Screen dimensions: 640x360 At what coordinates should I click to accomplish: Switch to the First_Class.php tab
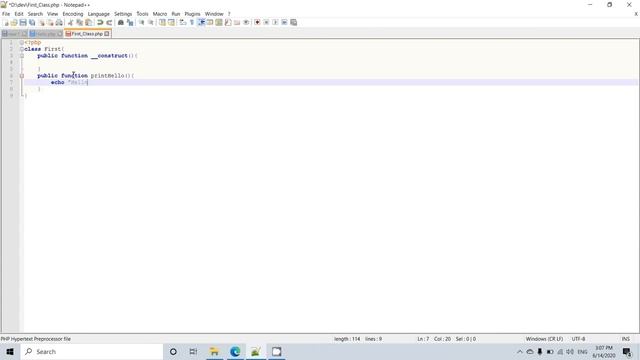tap(87, 34)
